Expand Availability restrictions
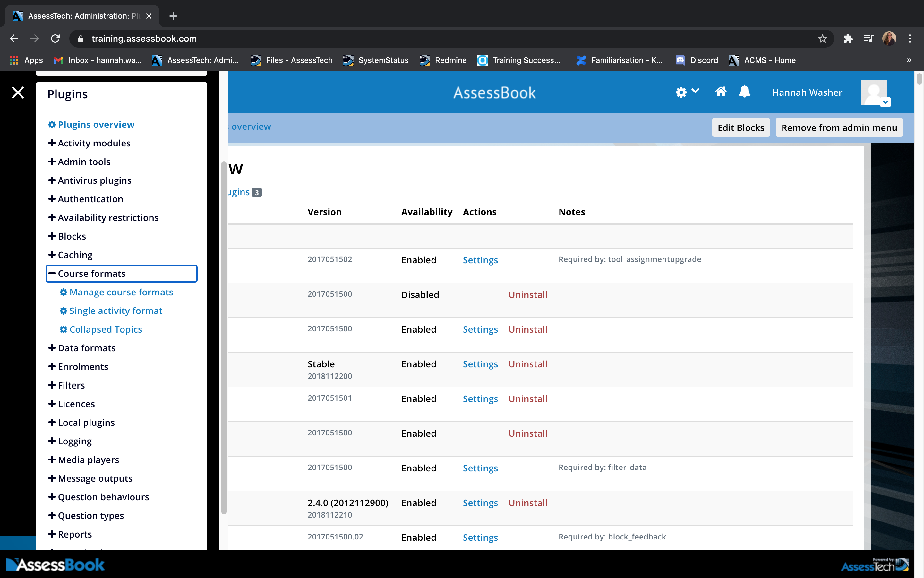 pyautogui.click(x=103, y=217)
